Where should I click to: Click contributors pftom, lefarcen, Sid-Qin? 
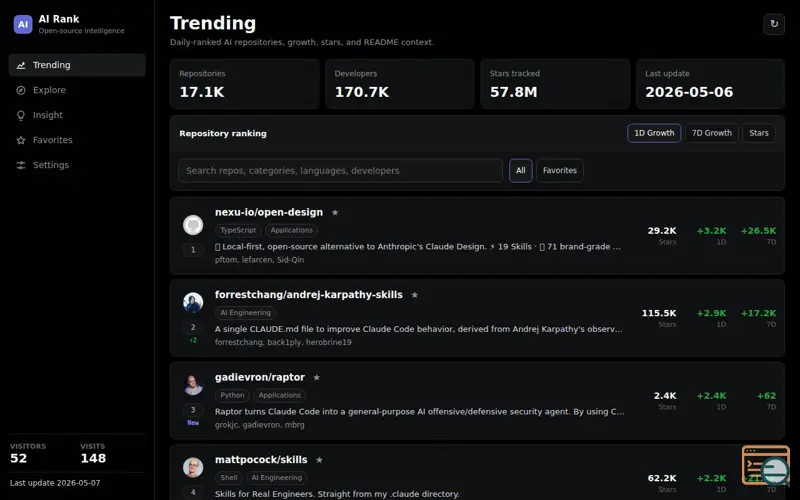[259, 260]
